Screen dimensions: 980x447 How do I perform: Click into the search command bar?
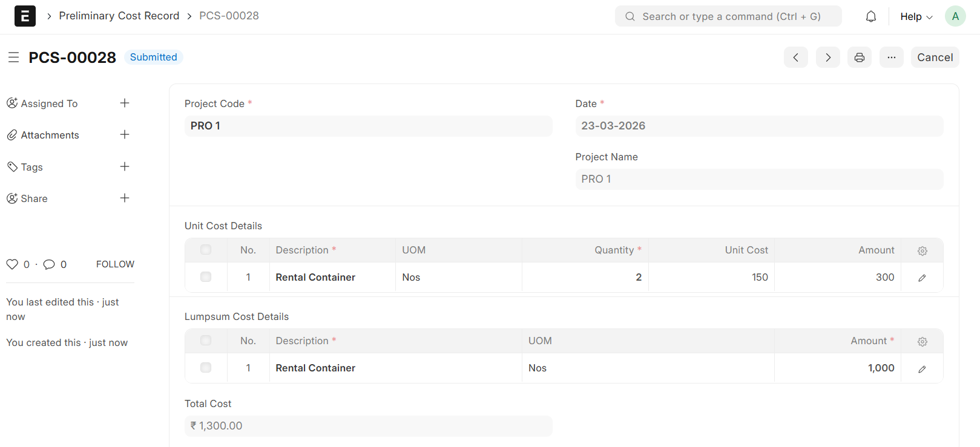click(728, 16)
